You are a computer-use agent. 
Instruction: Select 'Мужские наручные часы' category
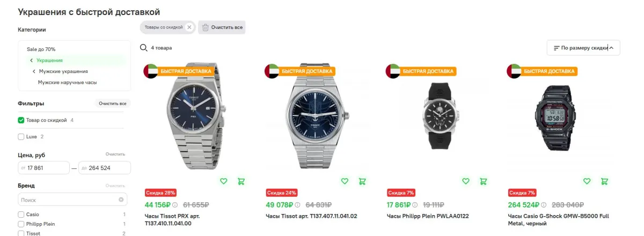pyautogui.click(x=67, y=83)
